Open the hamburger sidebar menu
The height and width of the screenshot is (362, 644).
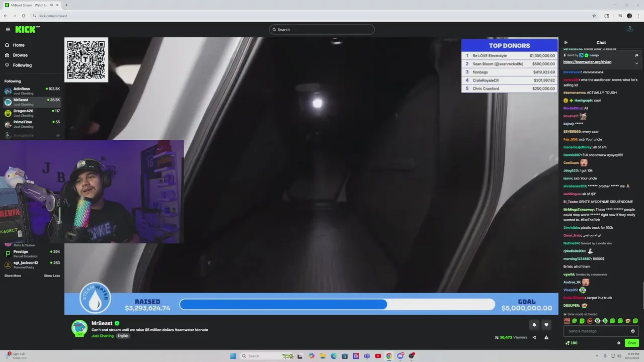[8, 30]
